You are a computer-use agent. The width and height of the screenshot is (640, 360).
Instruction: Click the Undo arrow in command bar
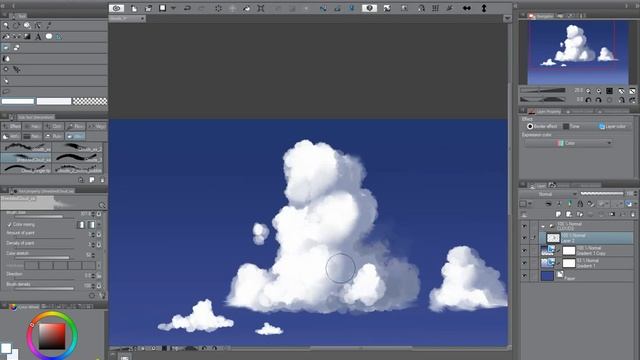pyautogui.click(x=187, y=8)
